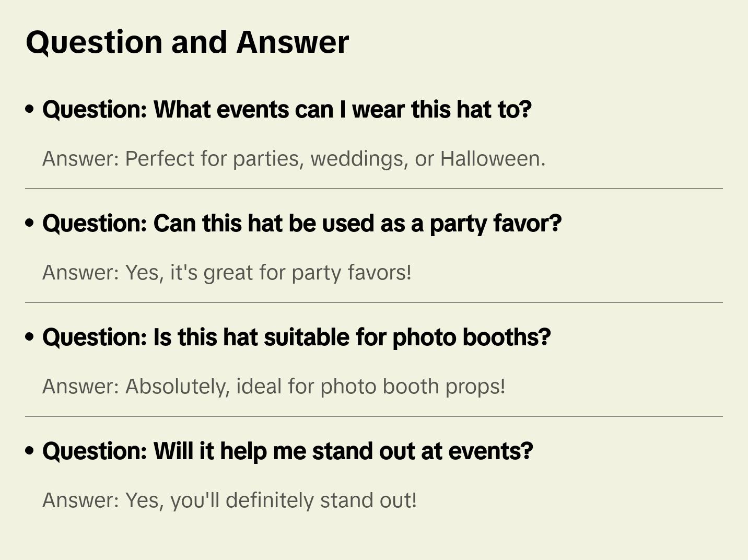Click the bullet before the stand out question
Screen dimensions: 748x560
point(30,451)
